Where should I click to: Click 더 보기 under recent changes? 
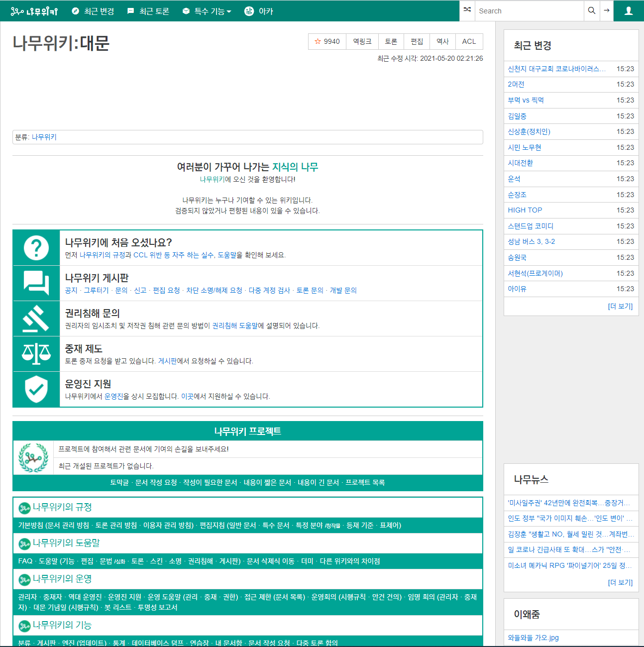click(x=620, y=306)
